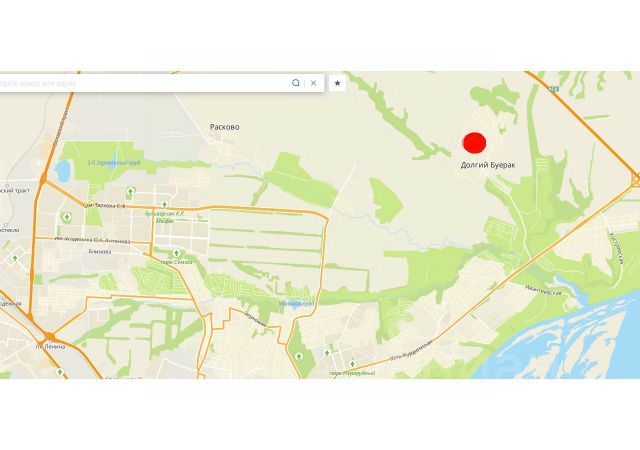Open favorites with the star button
This screenshot has height=450, width=640.
click(337, 83)
